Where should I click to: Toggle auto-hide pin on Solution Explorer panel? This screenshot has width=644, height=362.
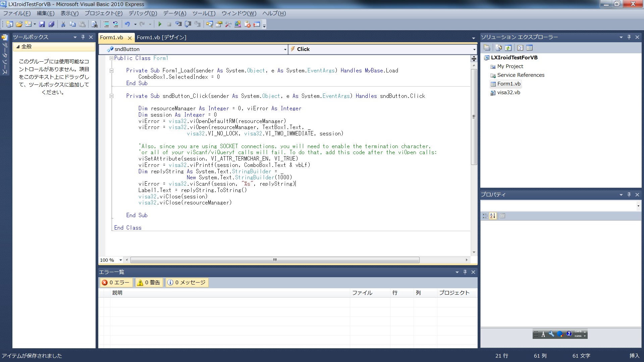[x=629, y=37]
